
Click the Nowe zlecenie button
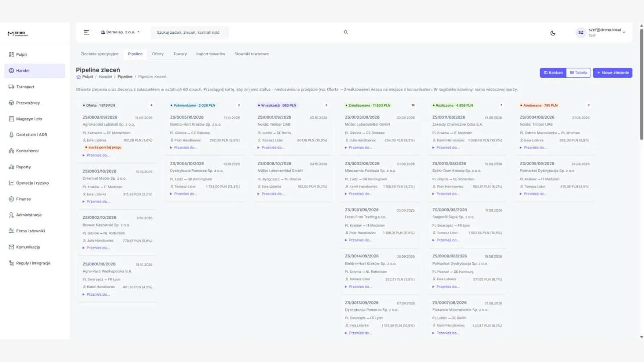pos(613,73)
